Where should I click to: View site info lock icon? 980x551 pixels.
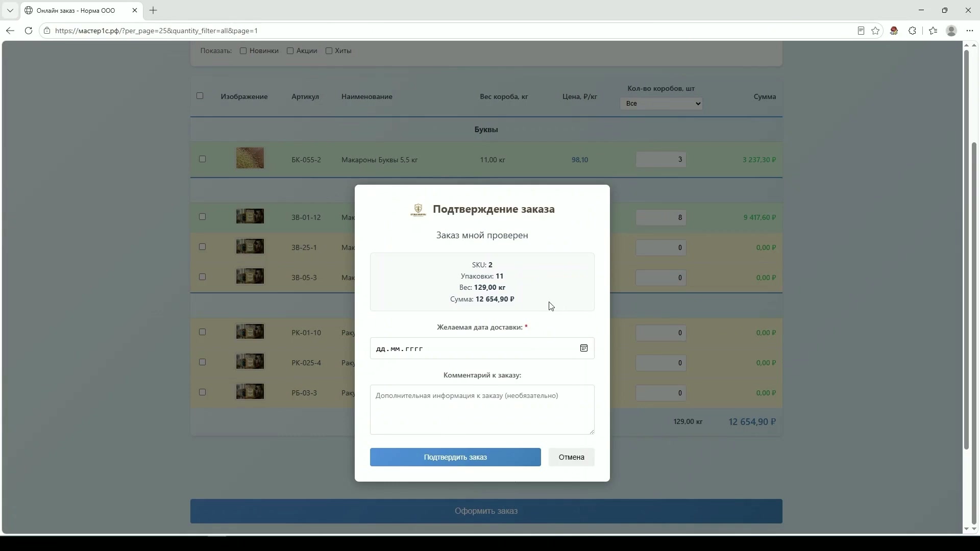tap(47, 31)
